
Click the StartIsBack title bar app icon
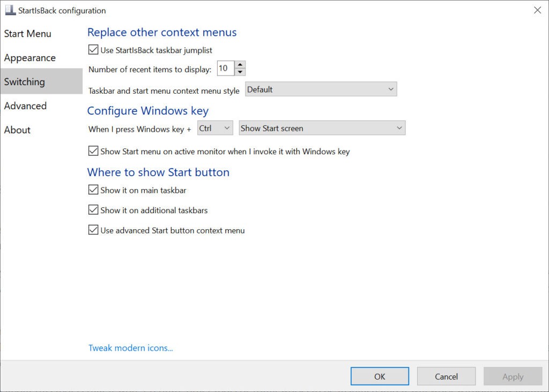coord(10,10)
